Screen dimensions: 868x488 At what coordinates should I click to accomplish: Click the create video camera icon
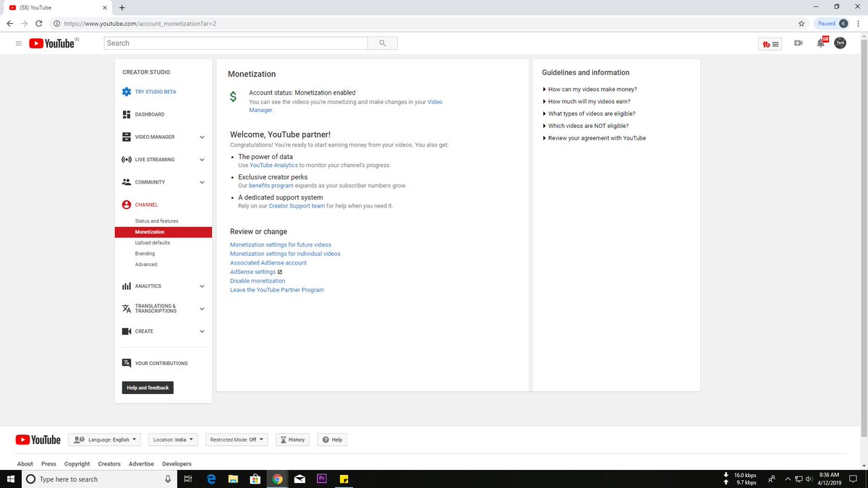(798, 43)
